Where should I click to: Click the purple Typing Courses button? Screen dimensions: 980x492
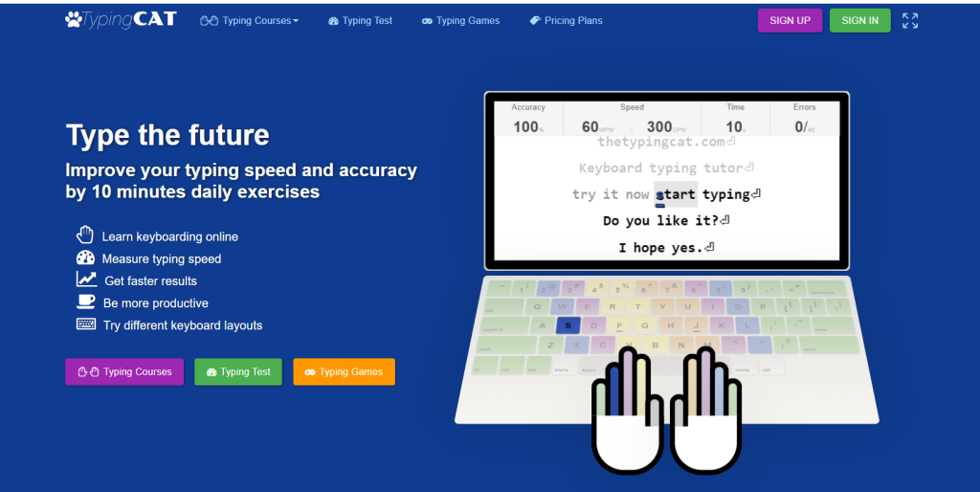point(124,372)
